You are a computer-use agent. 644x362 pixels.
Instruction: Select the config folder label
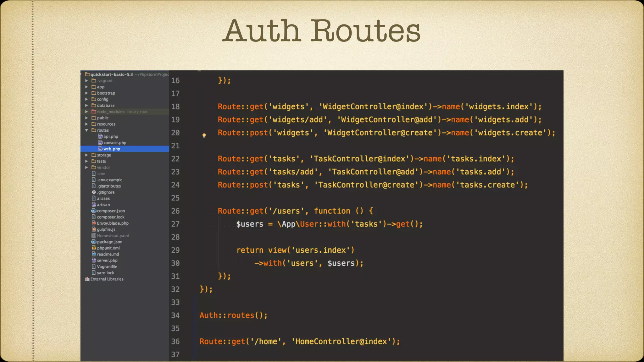103,99
